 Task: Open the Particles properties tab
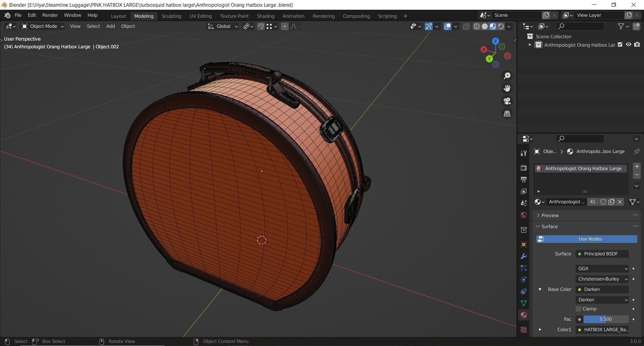pos(524,268)
